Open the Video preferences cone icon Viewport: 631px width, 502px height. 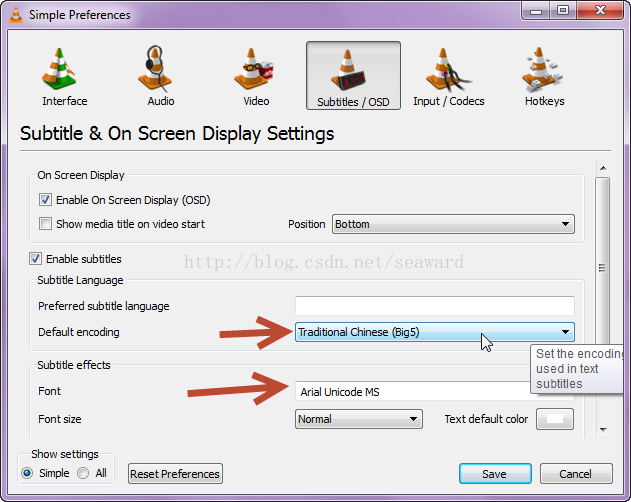pos(254,69)
